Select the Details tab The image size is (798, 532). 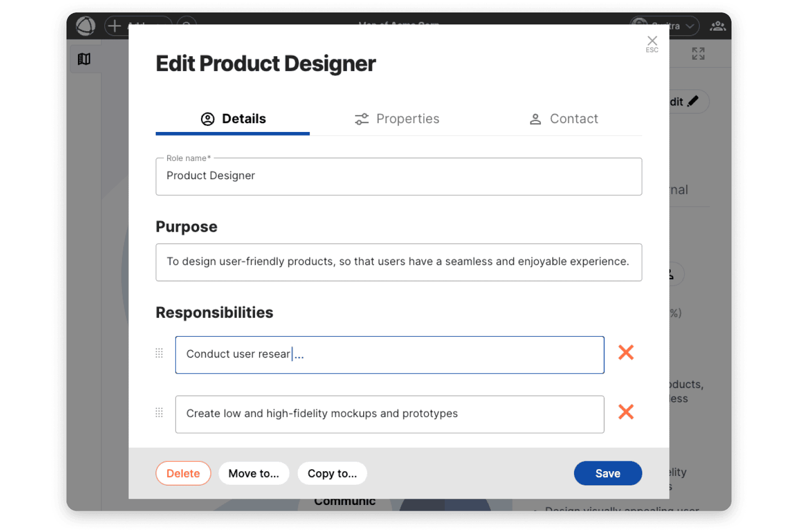(x=233, y=119)
